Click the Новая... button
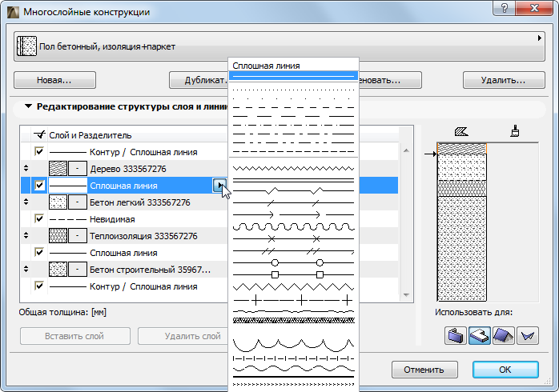This screenshot has height=392, width=559. point(54,80)
